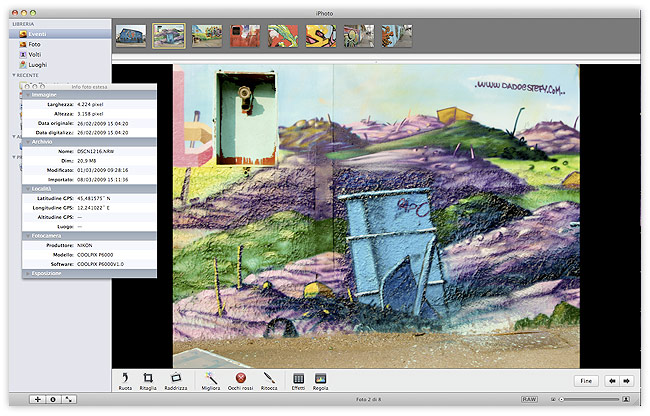The height and width of the screenshot is (416, 650).
Task: Collapse the Località section in info panel
Action: point(28,189)
